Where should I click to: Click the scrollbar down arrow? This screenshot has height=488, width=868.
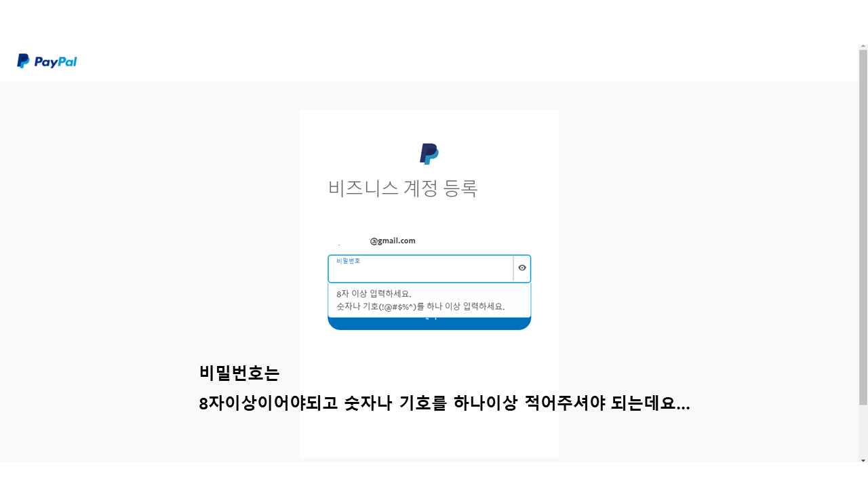click(863, 461)
